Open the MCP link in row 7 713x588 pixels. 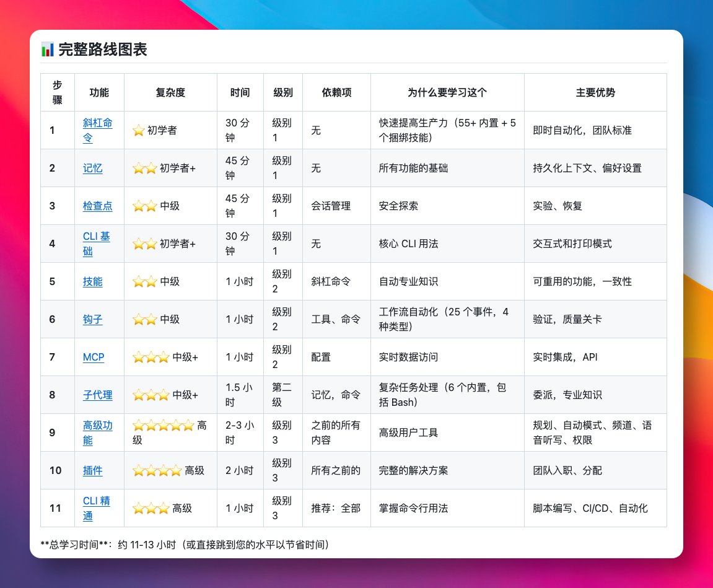(x=93, y=357)
